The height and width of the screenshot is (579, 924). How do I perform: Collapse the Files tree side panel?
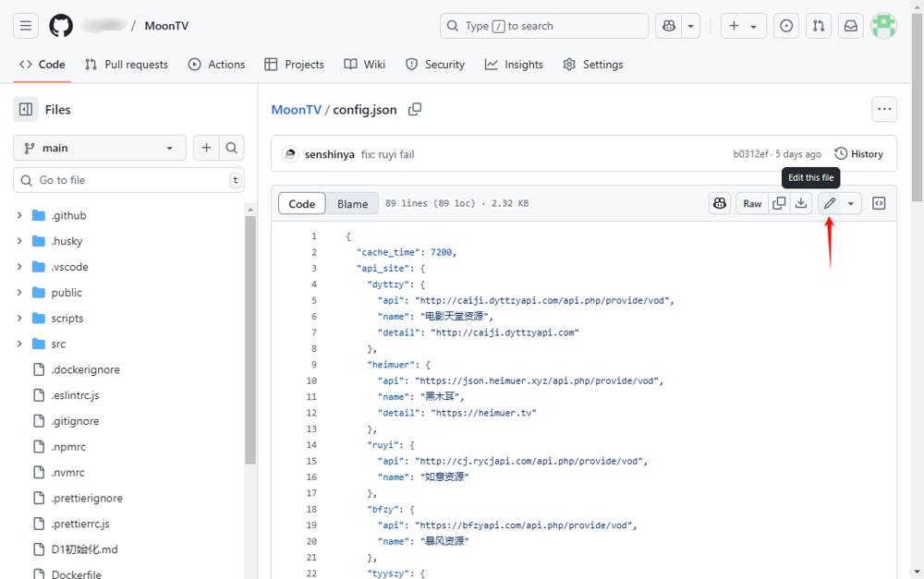[x=26, y=109]
